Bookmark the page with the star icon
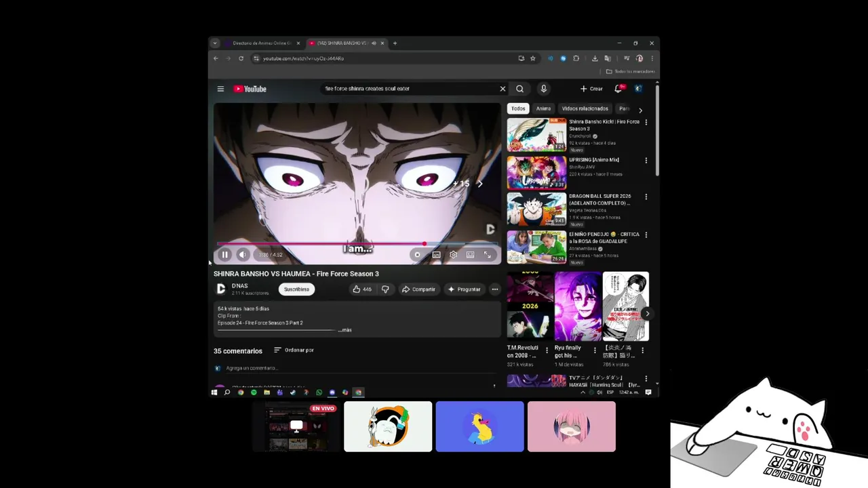 pyautogui.click(x=533, y=58)
